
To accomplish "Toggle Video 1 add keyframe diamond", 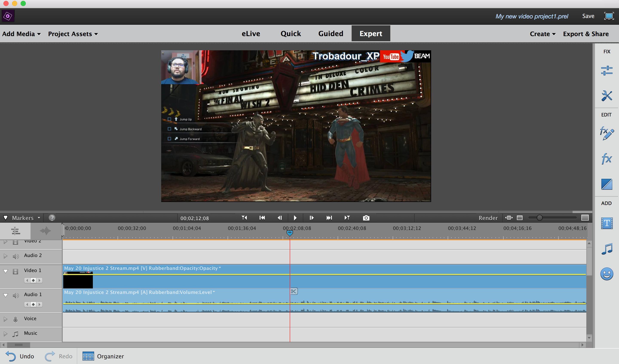I will tap(33, 280).
